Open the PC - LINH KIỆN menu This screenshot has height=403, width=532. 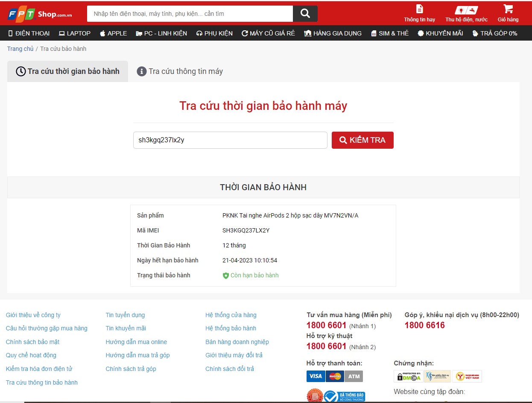161,33
